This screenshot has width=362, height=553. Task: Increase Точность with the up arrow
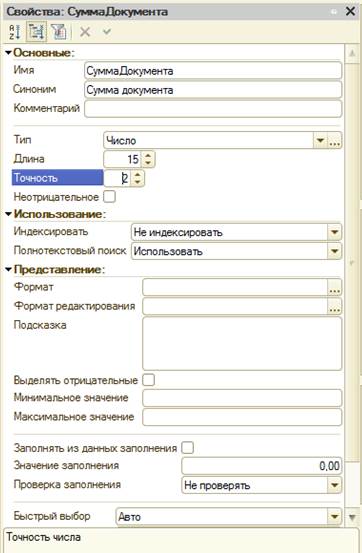pos(138,174)
